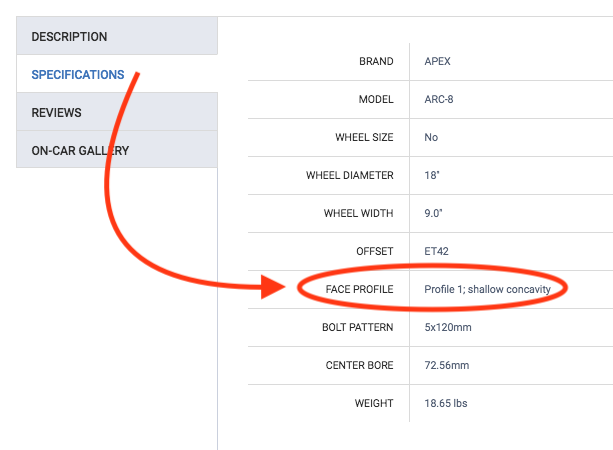Viewport: 613px width, 450px height.
Task: Switch to the Reviews tab
Action: (x=56, y=113)
